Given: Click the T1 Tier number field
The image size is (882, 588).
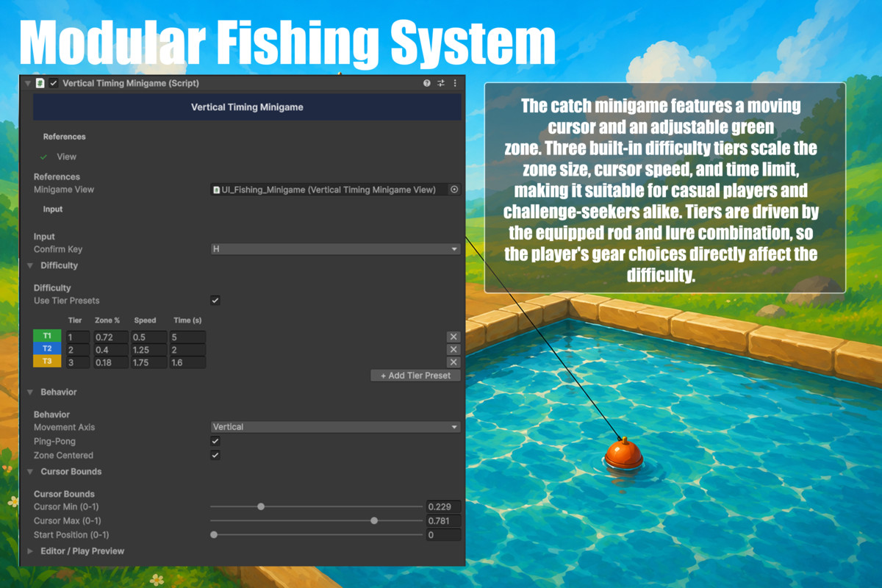Looking at the screenshot, I should 77,337.
